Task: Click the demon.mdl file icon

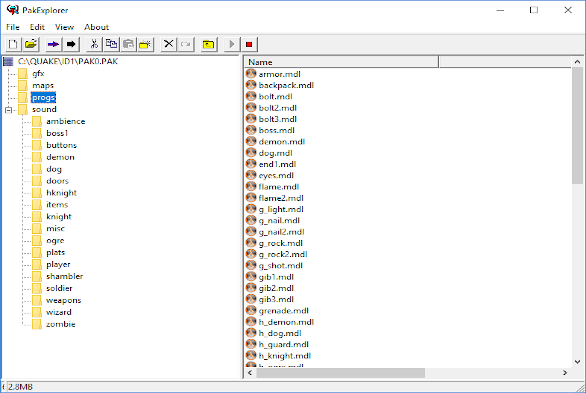Action: (x=251, y=141)
